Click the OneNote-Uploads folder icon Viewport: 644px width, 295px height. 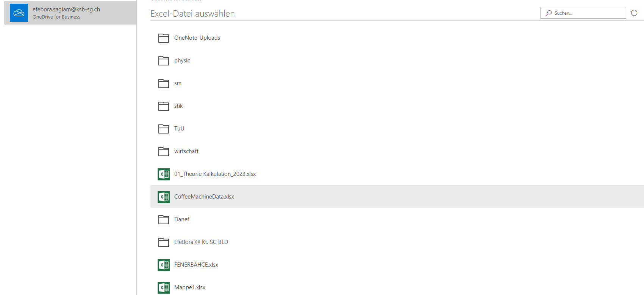tap(164, 38)
